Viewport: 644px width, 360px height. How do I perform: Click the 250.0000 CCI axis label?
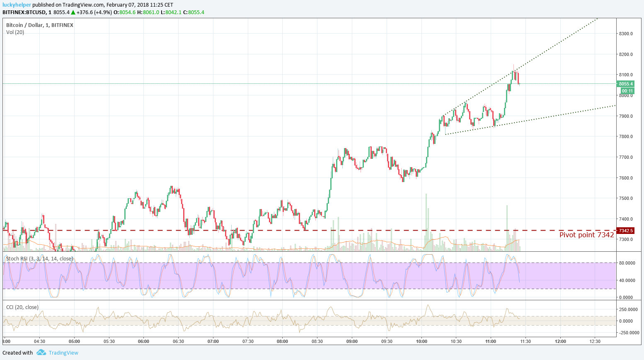pos(628,309)
